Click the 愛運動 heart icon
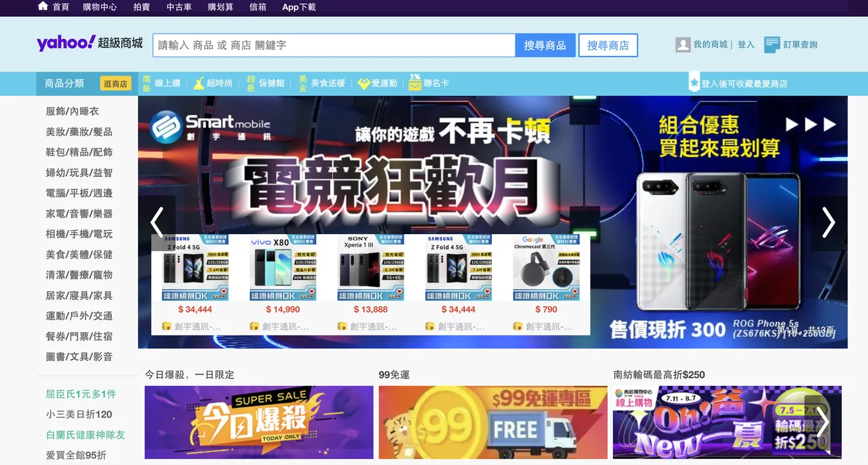 coord(364,84)
